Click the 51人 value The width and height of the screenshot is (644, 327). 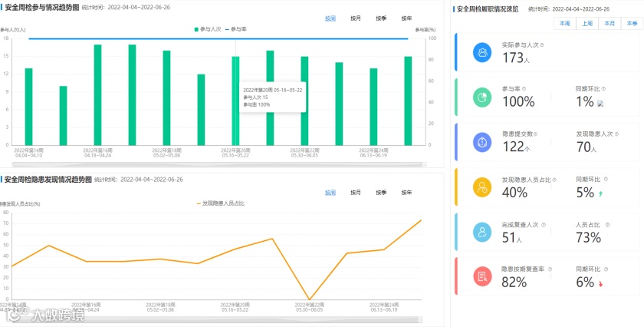coord(512,237)
